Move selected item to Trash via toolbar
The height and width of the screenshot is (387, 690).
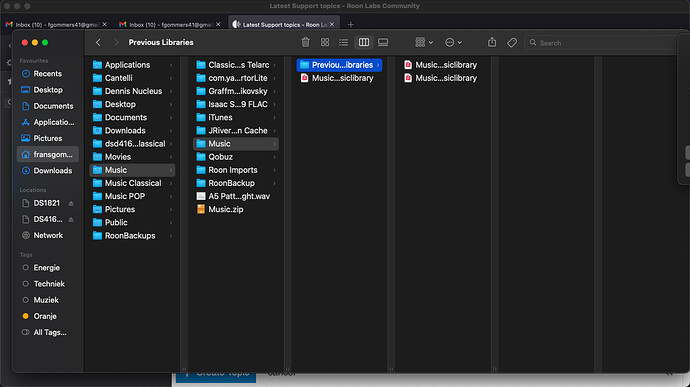point(305,42)
